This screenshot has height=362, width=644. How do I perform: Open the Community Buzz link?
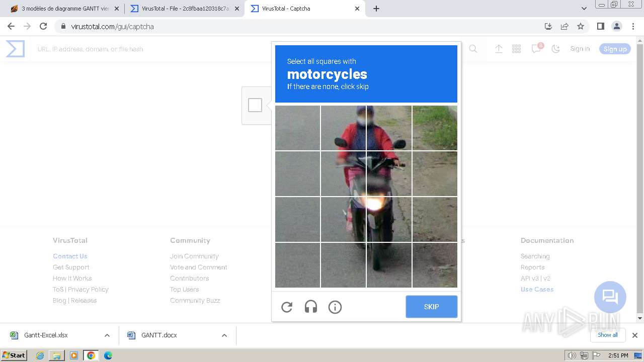[195, 300]
